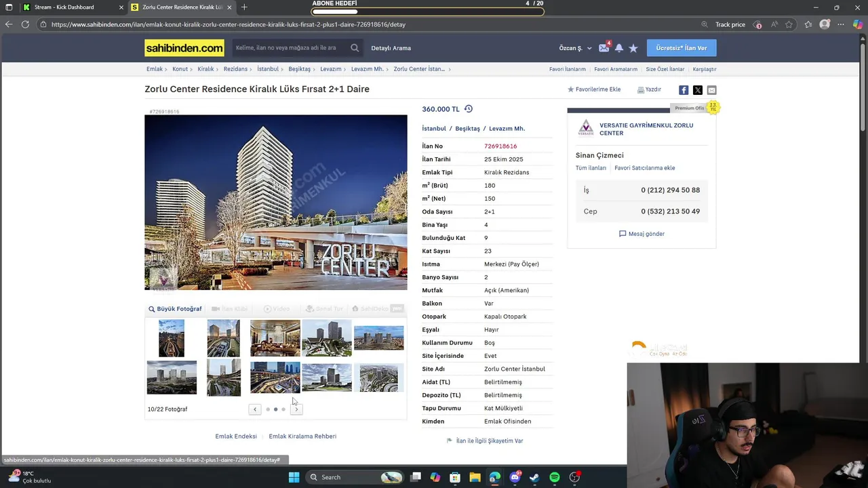Click İlan ile İlgili Şikayetim Var link
Screen dimensions: 868x488
pos(485,441)
